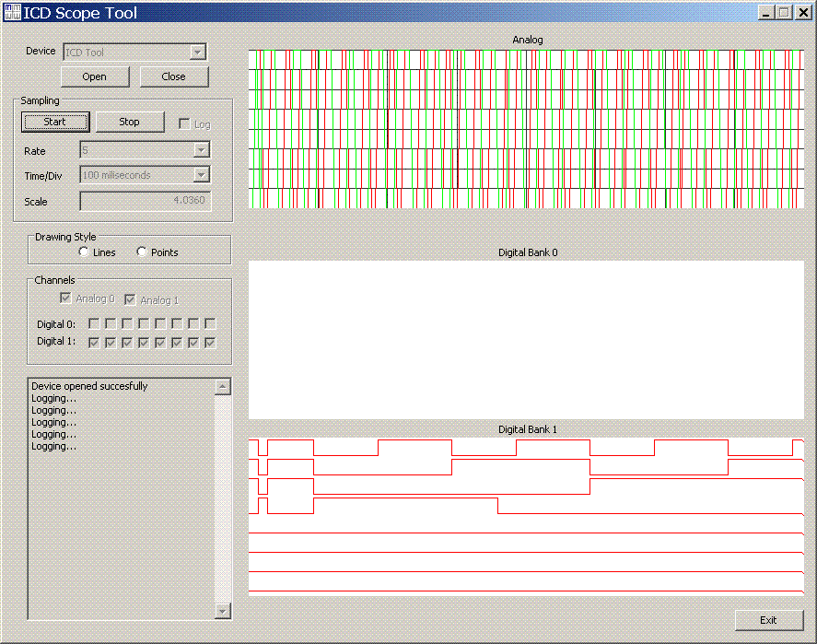
Task: Check the third Digital 0 checkbox
Action: click(x=127, y=323)
